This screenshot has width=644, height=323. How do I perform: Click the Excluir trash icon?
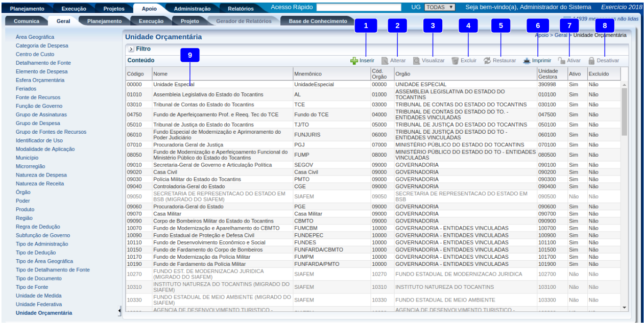(x=455, y=61)
